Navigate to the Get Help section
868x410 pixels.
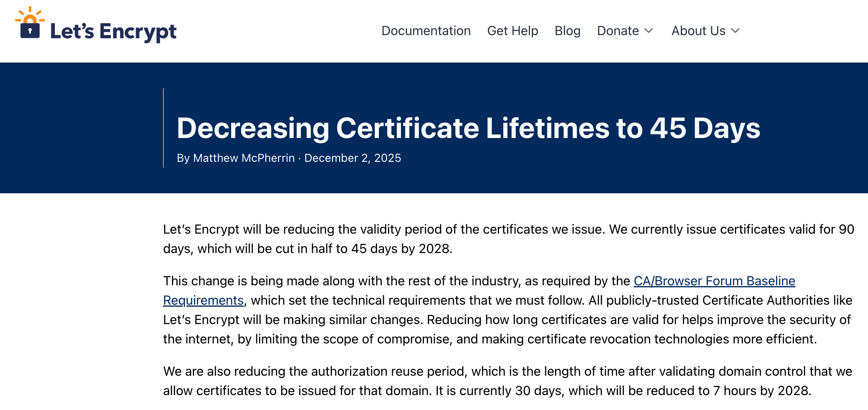click(x=513, y=31)
